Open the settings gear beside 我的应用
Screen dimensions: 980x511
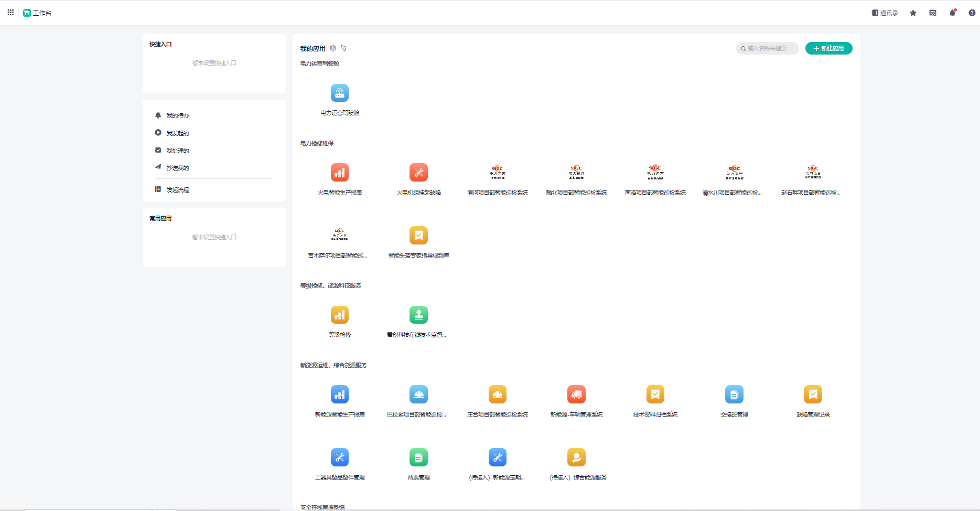(332, 48)
